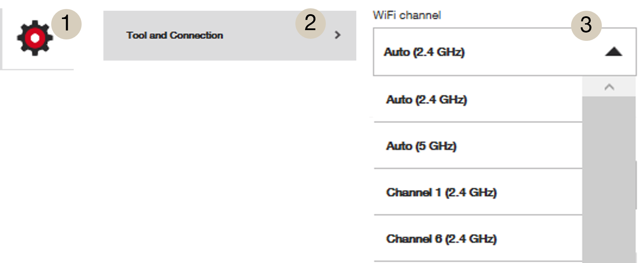Click the chevron arrow beside Tool and Connection
The width and height of the screenshot is (644, 263).
click(x=338, y=35)
